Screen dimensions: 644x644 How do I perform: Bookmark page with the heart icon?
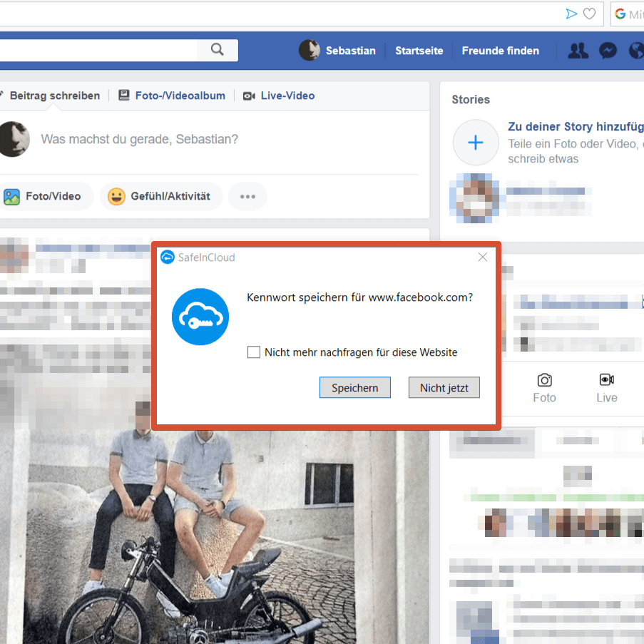[589, 14]
